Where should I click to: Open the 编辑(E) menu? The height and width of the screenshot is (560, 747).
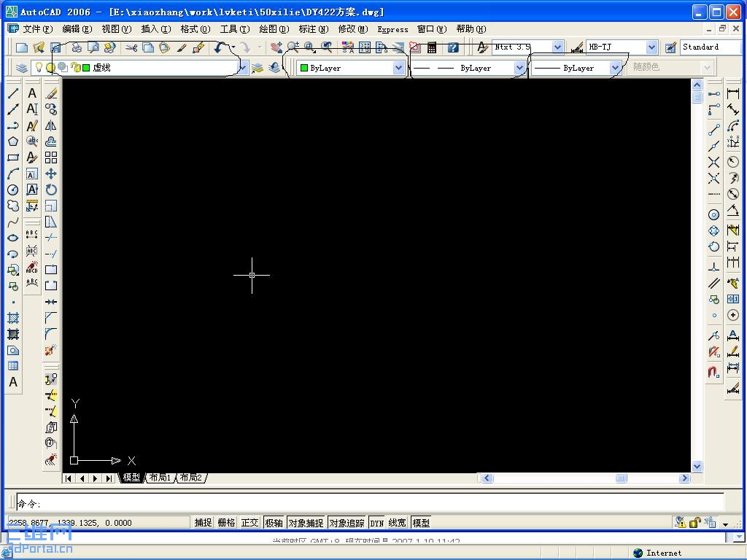[77, 29]
